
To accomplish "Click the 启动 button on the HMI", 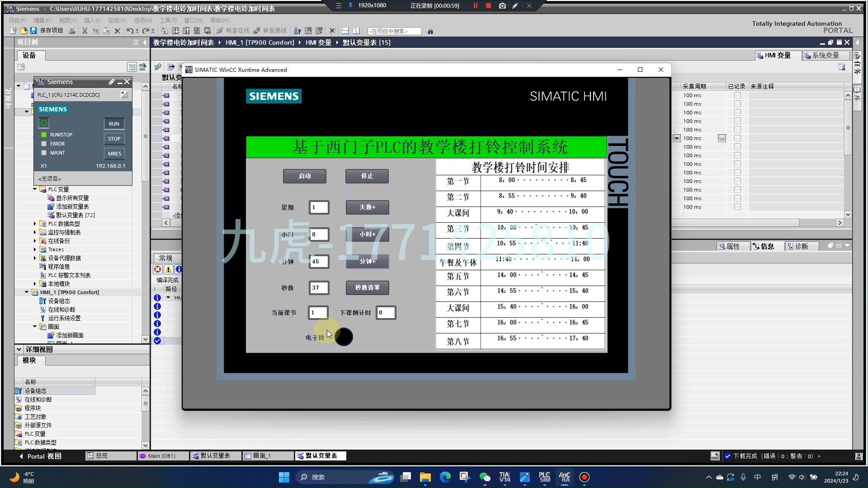I will [304, 176].
